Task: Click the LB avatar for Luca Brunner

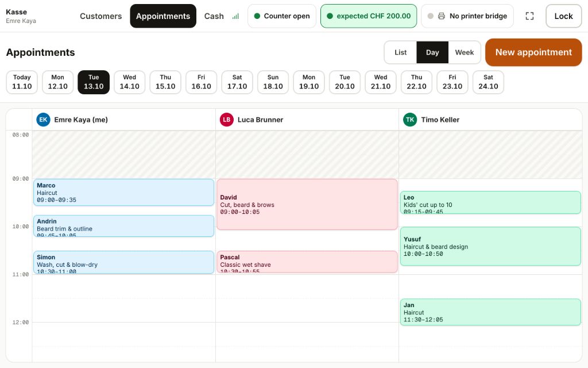Action: point(226,120)
